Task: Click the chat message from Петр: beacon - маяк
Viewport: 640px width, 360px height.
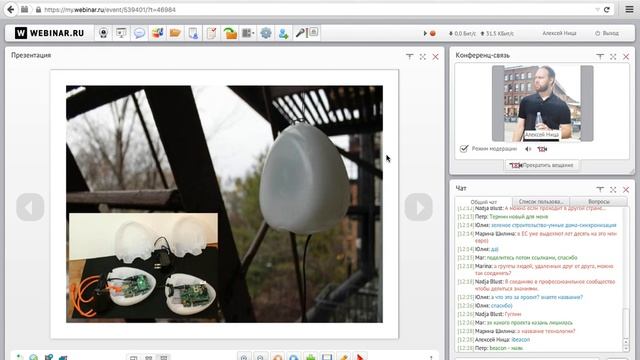Action: click(x=490, y=348)
